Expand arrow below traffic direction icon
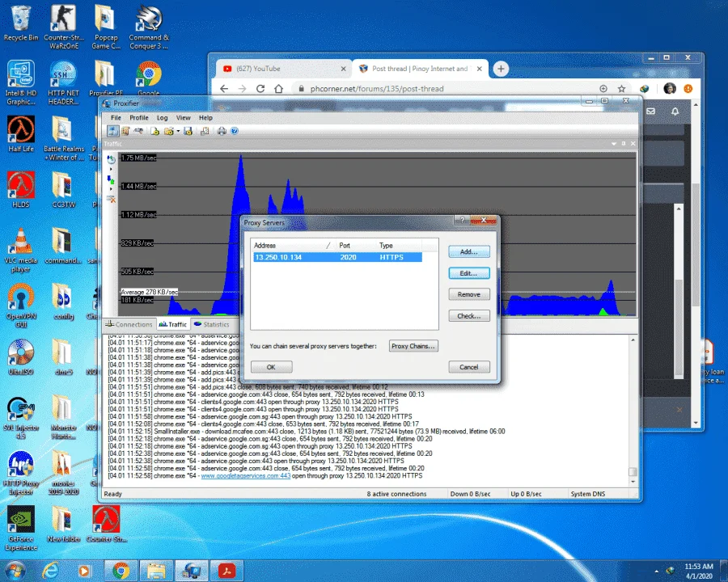 point(111,189)
